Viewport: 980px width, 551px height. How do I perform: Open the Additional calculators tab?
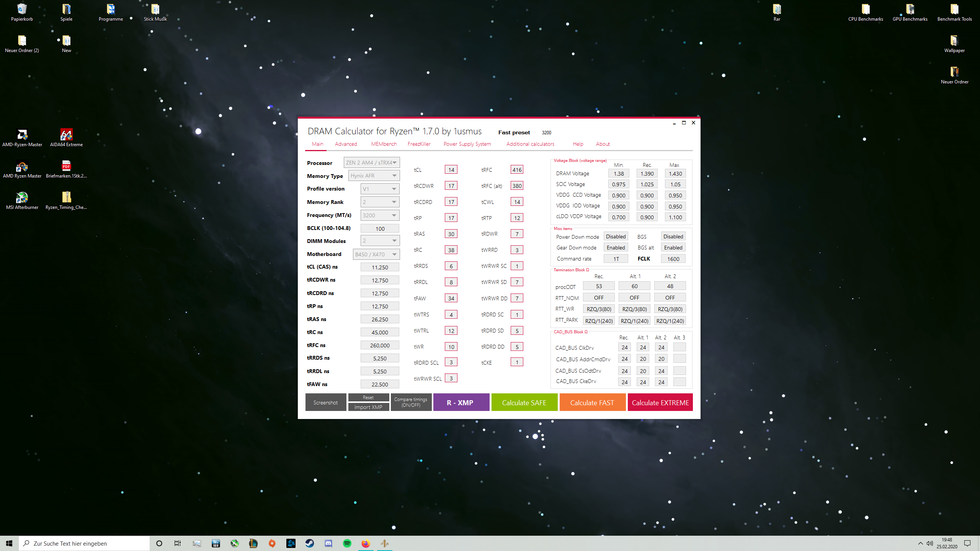click(x=530, y=144)
